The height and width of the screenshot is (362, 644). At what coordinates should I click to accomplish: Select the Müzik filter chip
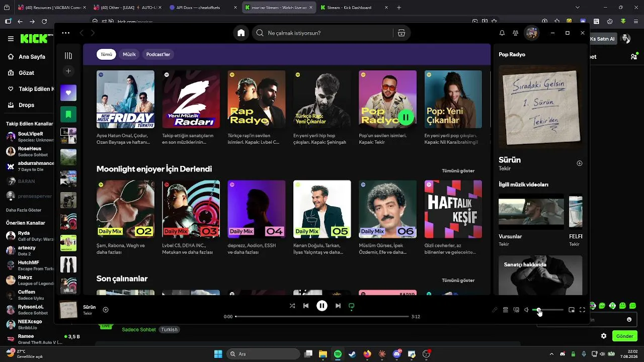(129, 54)
